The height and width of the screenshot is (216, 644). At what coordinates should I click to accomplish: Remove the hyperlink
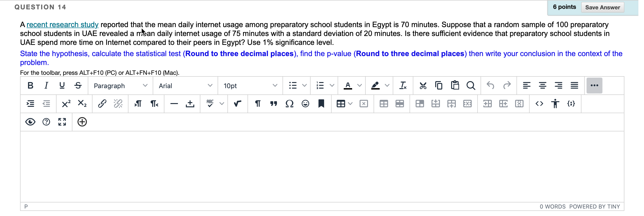click(x=118, y=104)
